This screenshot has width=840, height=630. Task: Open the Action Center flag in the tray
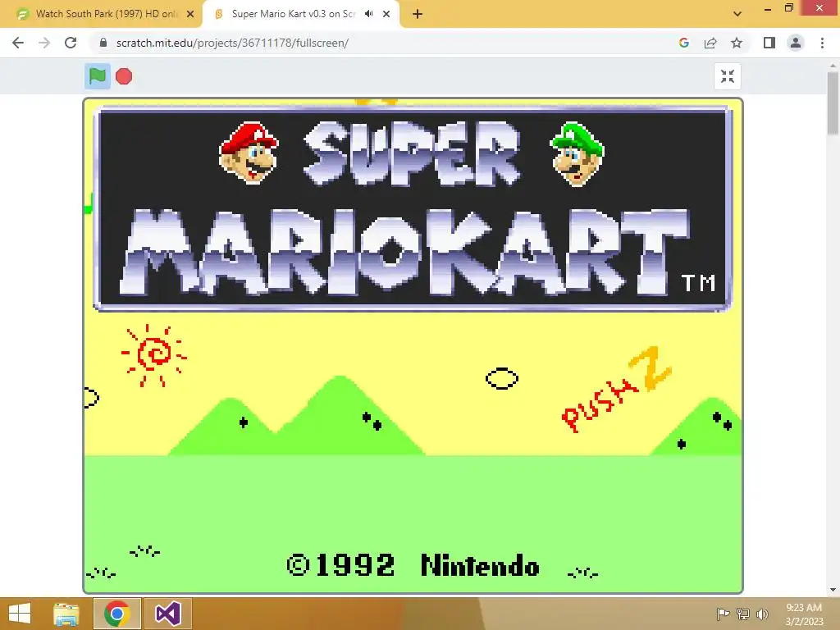[x=724, y=614]
